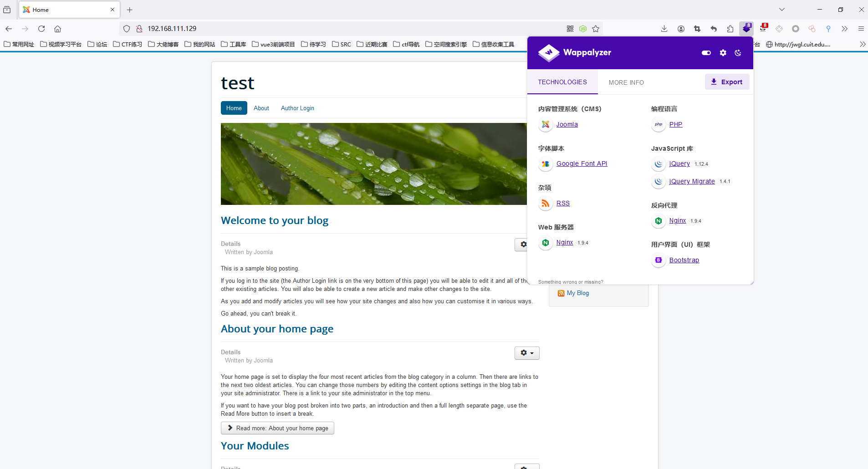Click the Wappalyzer extension toolbar icon
This screenshot has width=868, height=469.
coord(746,29)
